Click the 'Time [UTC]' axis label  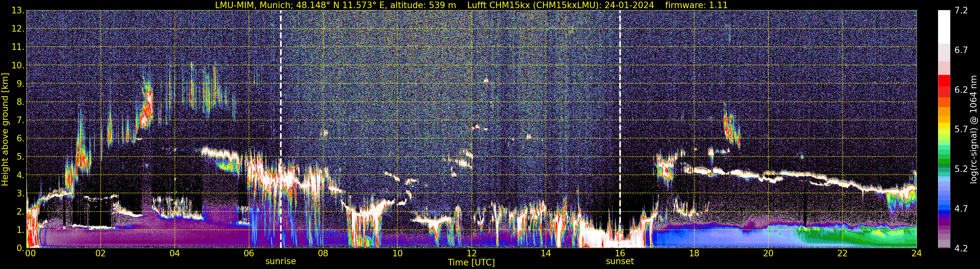471,262
